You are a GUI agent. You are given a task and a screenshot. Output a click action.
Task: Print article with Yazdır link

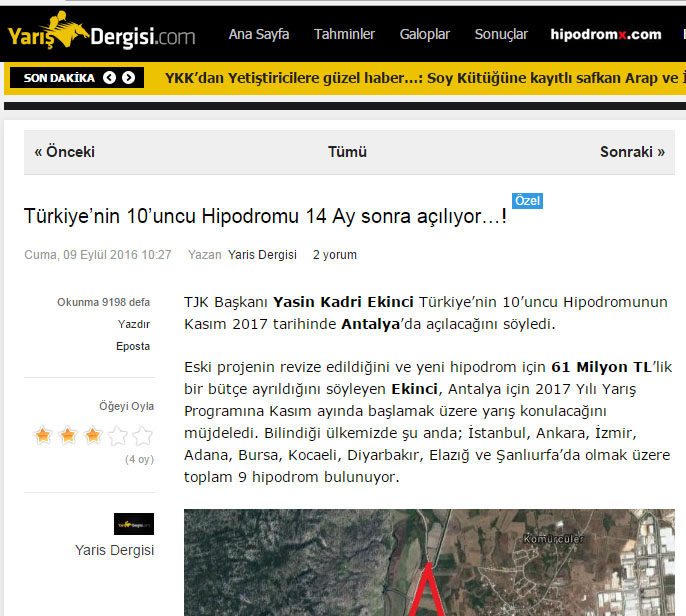[134, 324]
